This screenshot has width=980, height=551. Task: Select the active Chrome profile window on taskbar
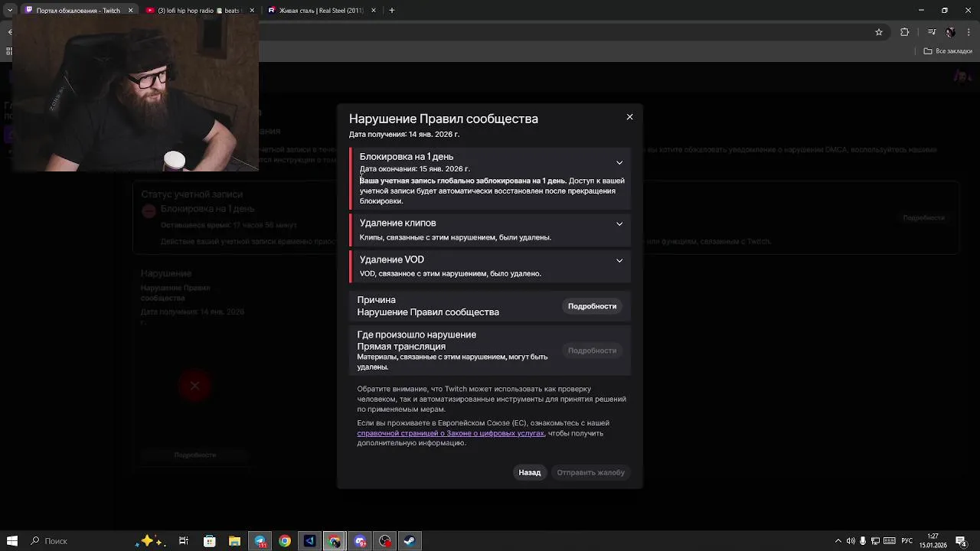tap(335, 541)
